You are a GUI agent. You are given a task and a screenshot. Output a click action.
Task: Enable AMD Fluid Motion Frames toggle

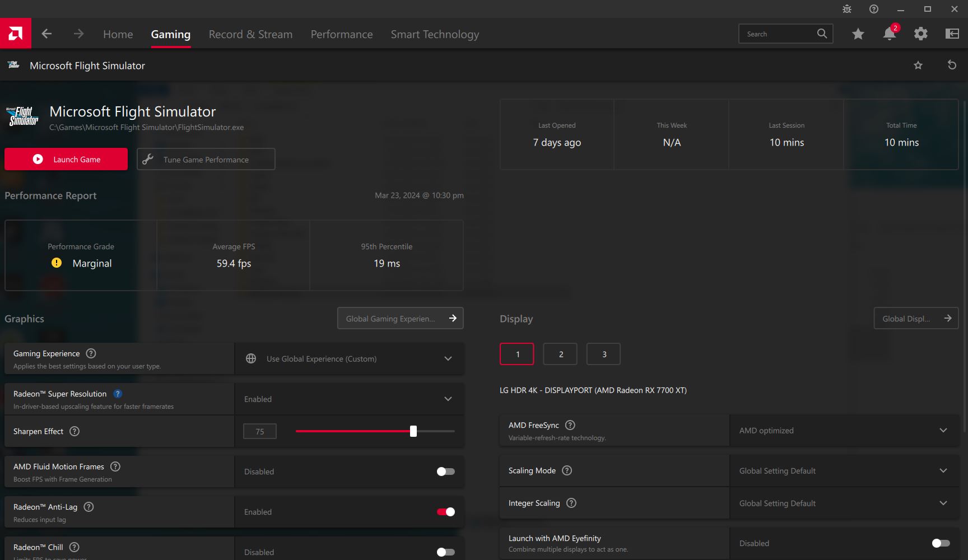click(446, 472)
